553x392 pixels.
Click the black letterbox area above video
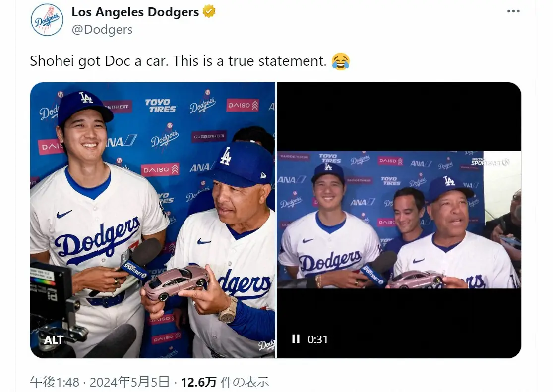tap(399, 116)
